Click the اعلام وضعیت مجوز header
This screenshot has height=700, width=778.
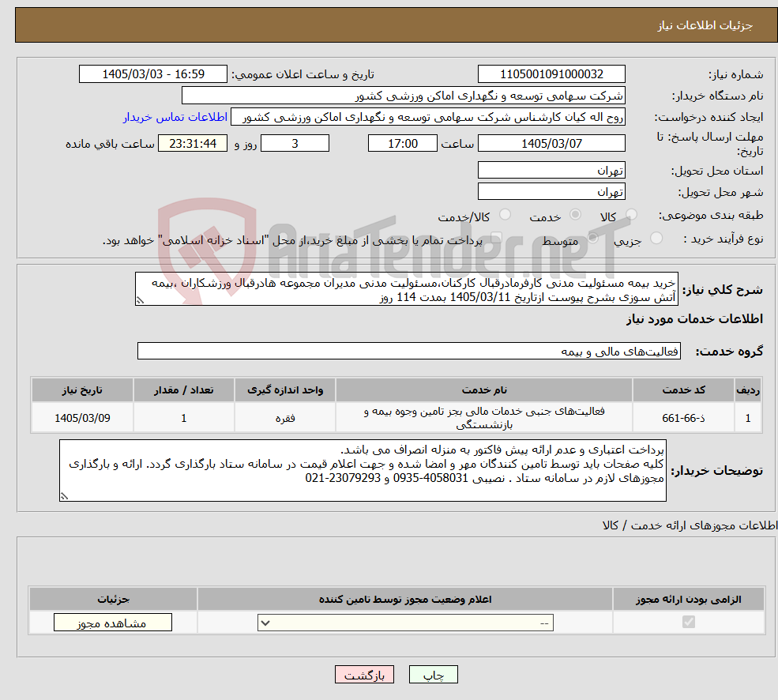[x=405, y=600]
